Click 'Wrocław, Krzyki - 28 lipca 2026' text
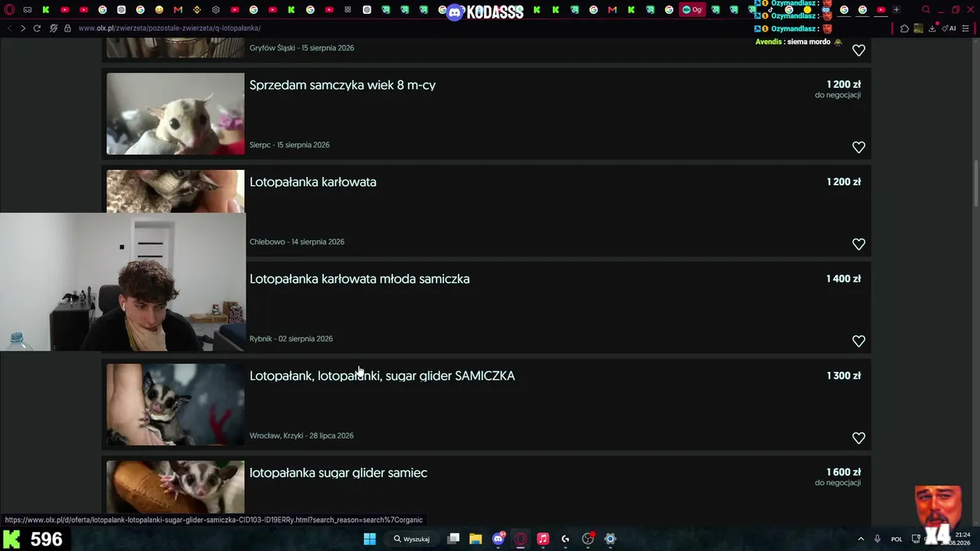 coord(302,435)
